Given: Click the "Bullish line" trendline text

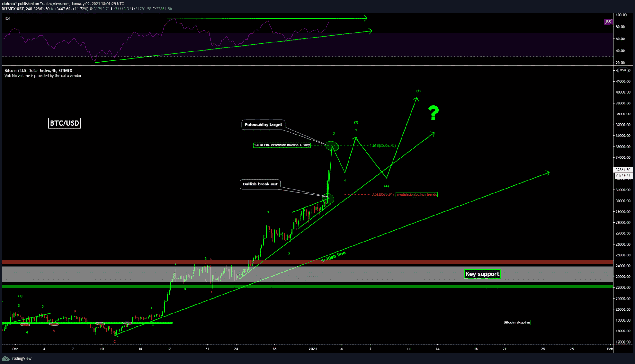Looking at the screenshot, I should [x=333, y=257].
